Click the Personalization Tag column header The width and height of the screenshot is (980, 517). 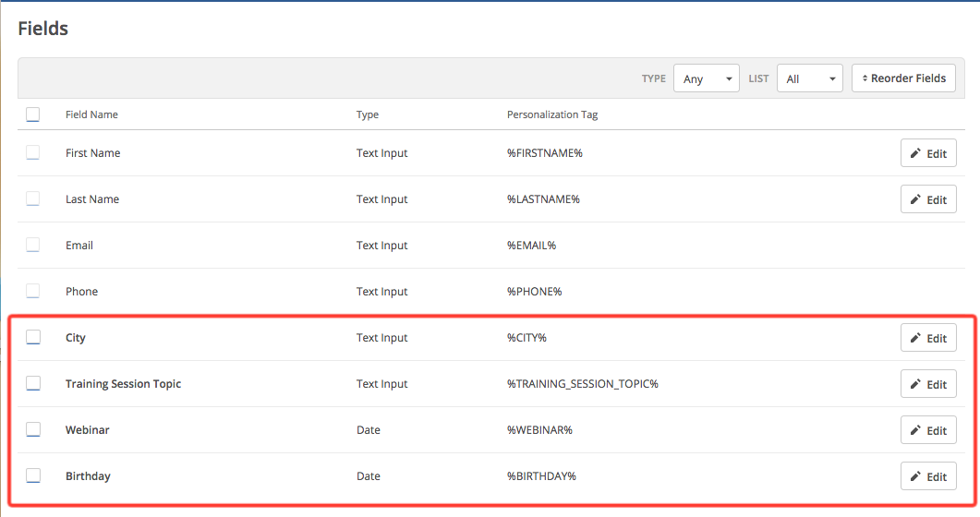click(x=552, y=114)
